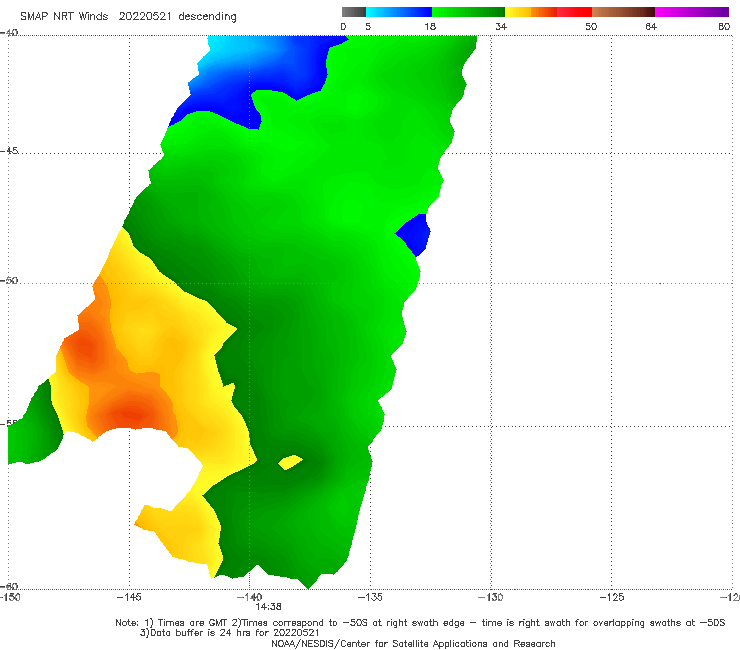Click the small blue patch on swath's east edge
Viewport: 740px width, 650px height.
(414, 235)
